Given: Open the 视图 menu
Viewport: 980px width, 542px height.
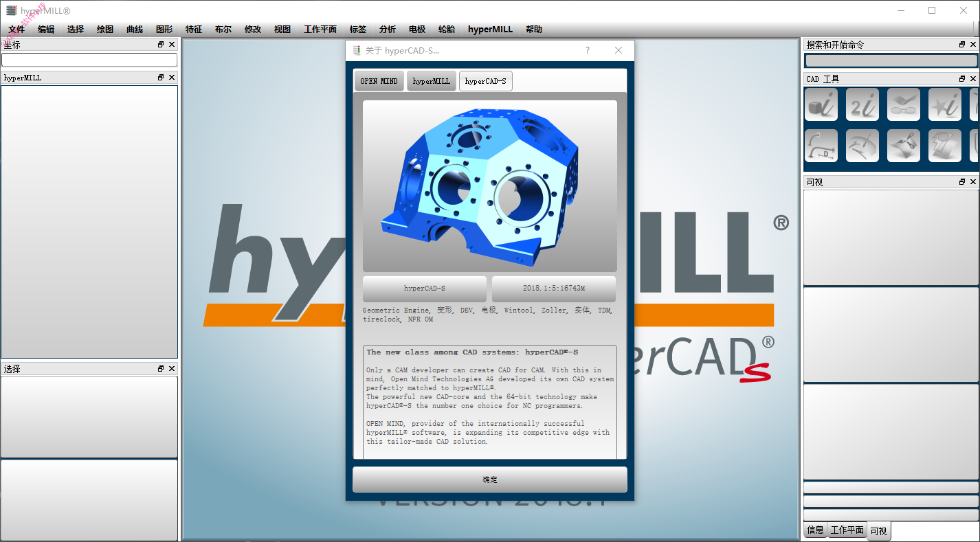Looking at the screenshot, I should click(x=282, y=30).
